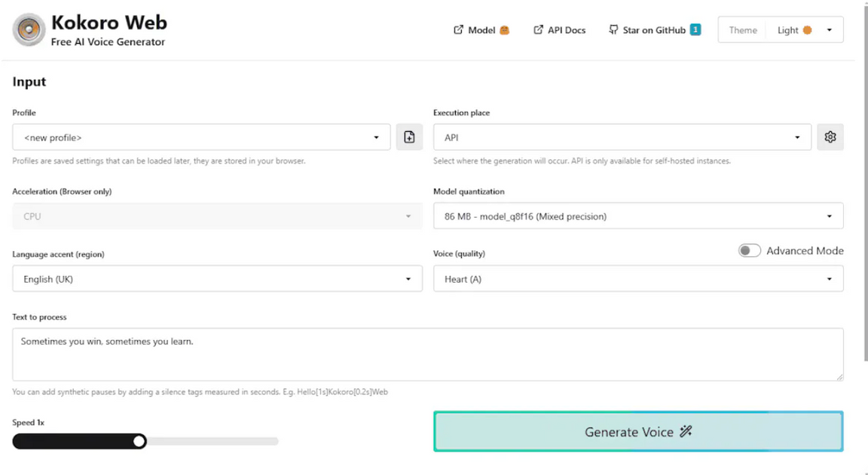
Task: Select a different Voice from Heart (A)
Action: [638, 278]
